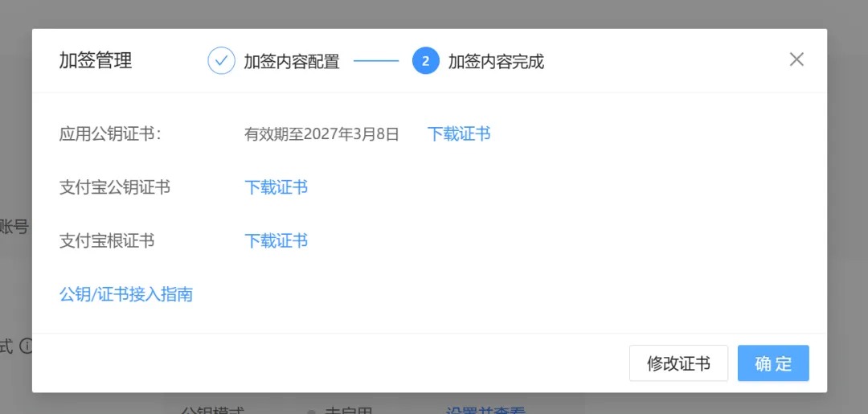868x414 pixels.
Task: Open 设置并查看 link in background page
Action: tap(485, 410)
